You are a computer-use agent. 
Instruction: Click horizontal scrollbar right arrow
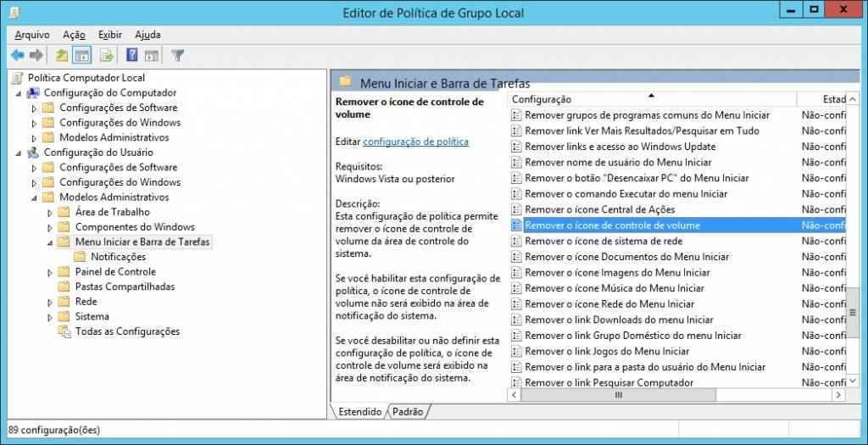(839, 395)
